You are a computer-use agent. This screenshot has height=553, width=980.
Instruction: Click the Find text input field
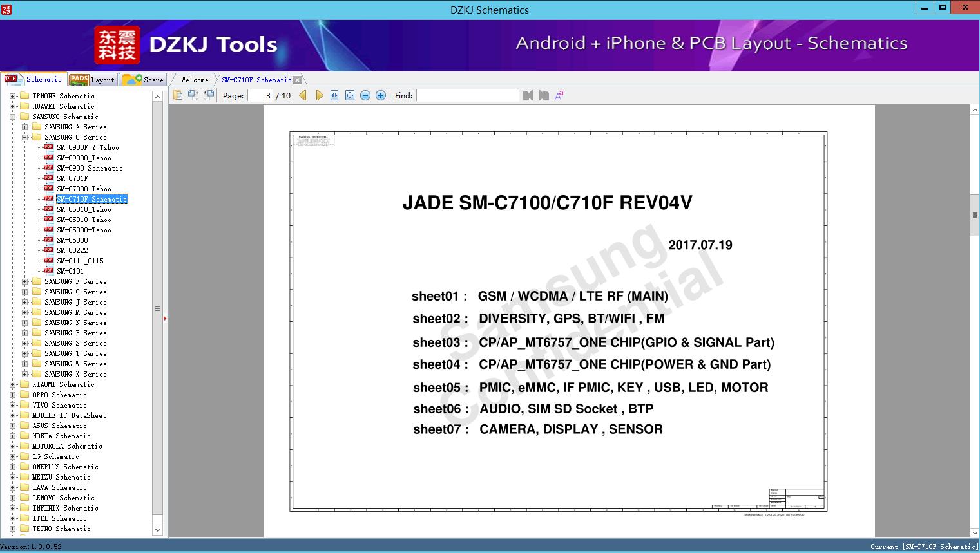pyautogui.click(x=468, y=95)
